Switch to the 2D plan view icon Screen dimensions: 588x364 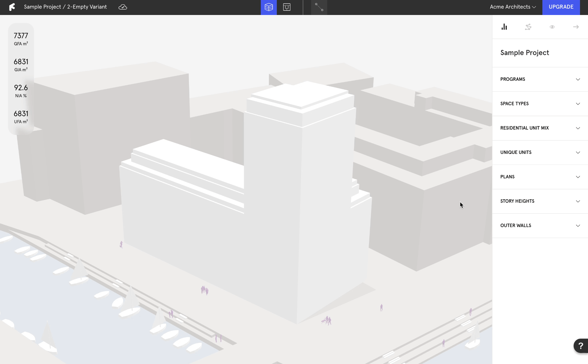coord(287,7)
